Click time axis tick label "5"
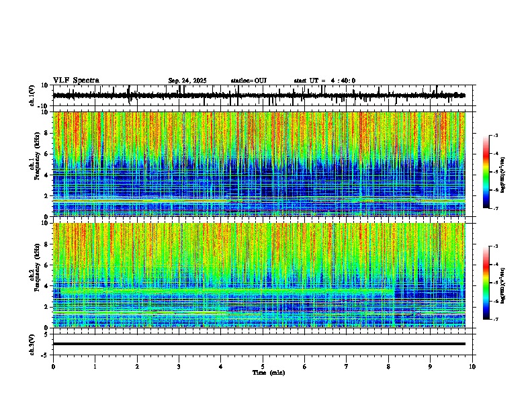The height and width of the screenshot is (411, 532). [x=263, y=367]
